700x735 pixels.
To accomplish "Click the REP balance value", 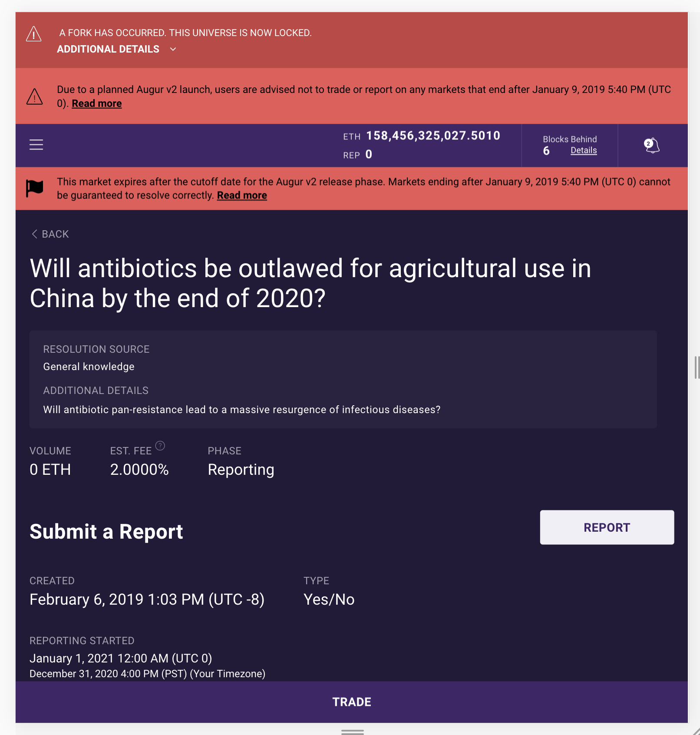I will 369,155.
